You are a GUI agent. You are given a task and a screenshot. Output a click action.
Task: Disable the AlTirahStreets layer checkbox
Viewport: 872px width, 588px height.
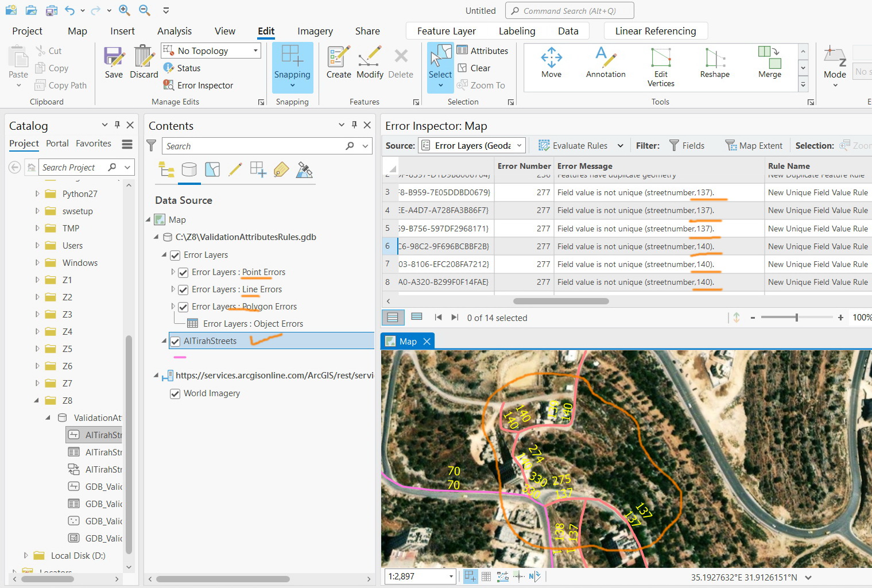coord(175,341)
